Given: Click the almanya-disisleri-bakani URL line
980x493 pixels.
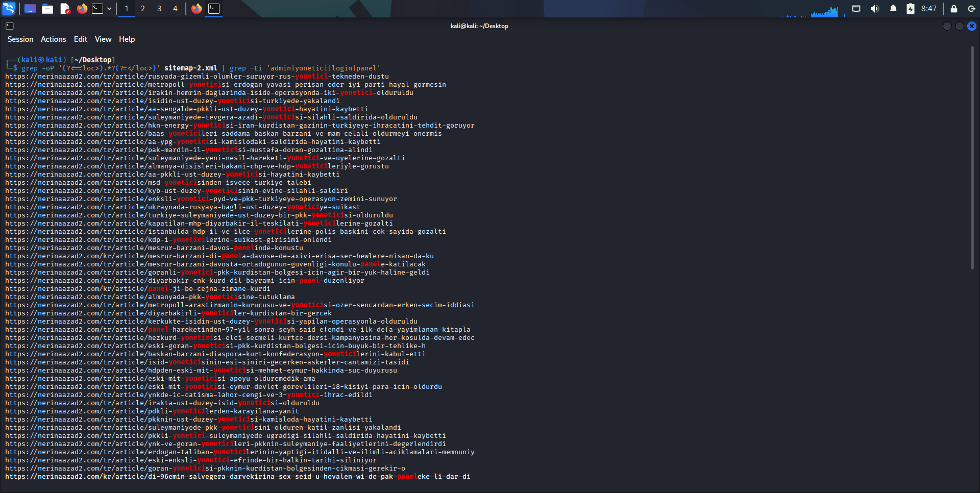Looking at the screenshot, I should click(197, 166).
